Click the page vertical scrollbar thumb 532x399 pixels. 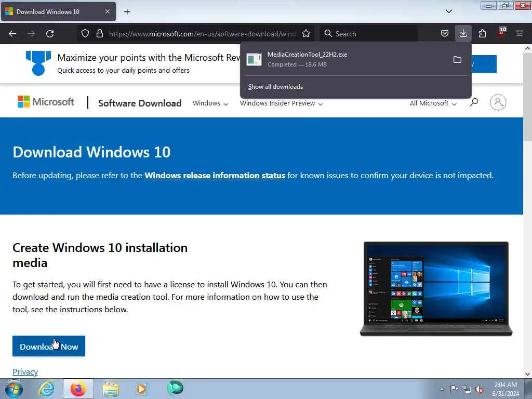528,97
